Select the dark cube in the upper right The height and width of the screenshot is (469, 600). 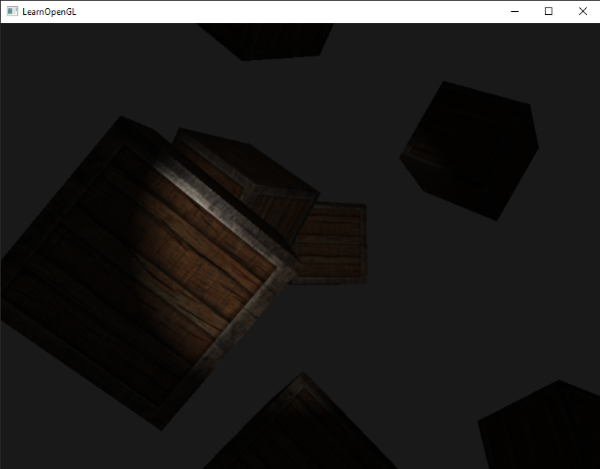[470, 150]
